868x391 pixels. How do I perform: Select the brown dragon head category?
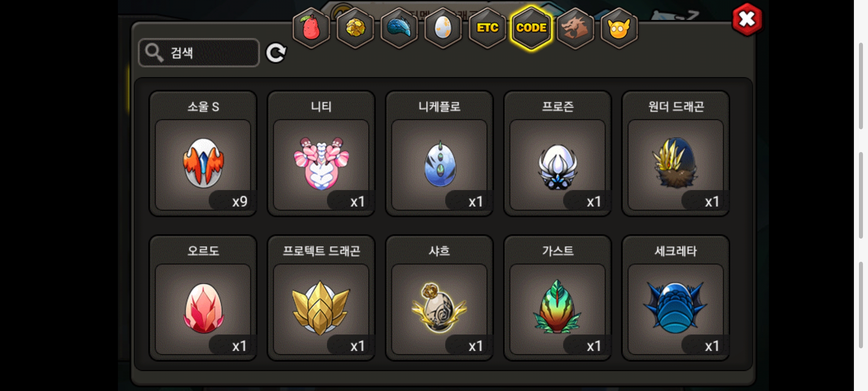(575, 28)
